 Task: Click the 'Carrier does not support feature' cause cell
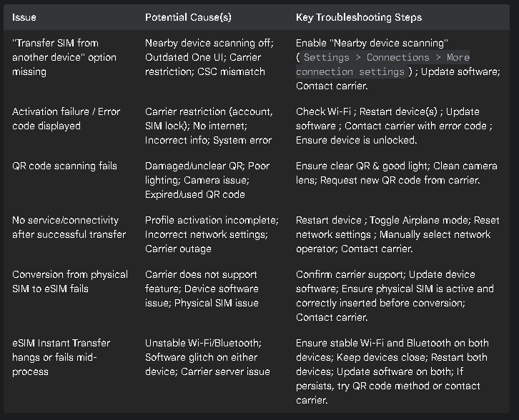202,289
